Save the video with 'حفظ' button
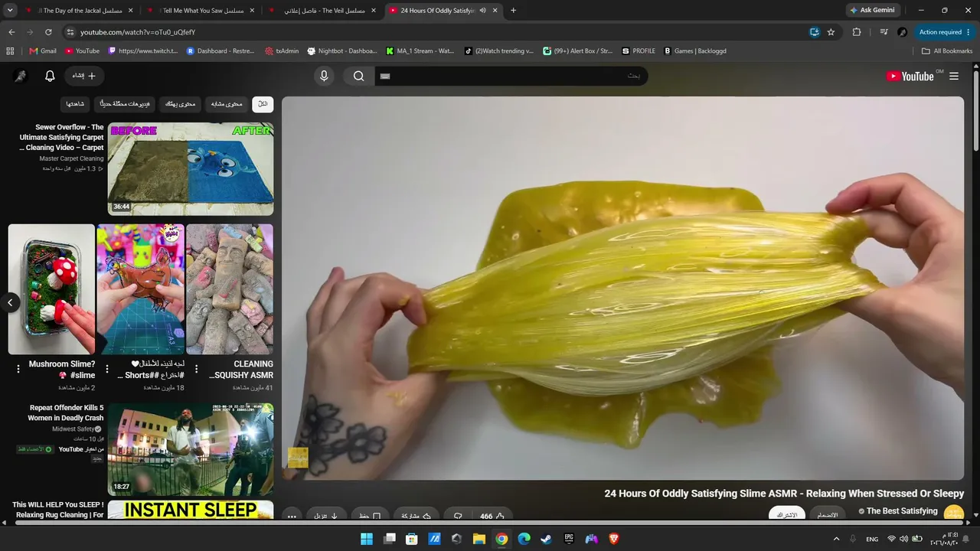Viewport: 980px width, 551px height. (x=370, y=516)
